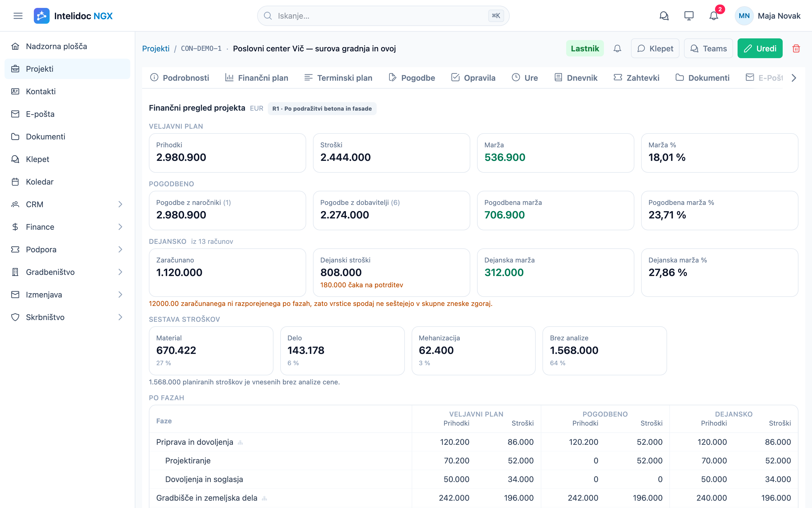Focus the Iskanje search field
The height and width of the screenshot is (508, 812).
click(383, 16)
